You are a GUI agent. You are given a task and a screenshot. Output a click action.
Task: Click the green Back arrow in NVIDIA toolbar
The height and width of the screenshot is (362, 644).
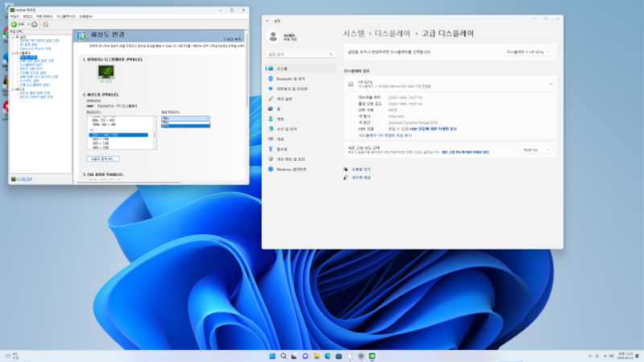pos(14,24)
